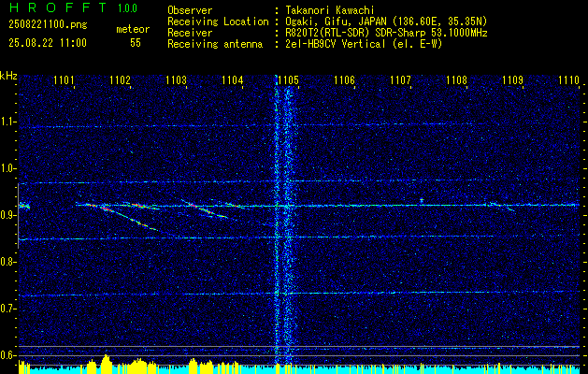The image size is (588, 374).
Task: Click the 0.7 frequency axis label
Action: 7,309
